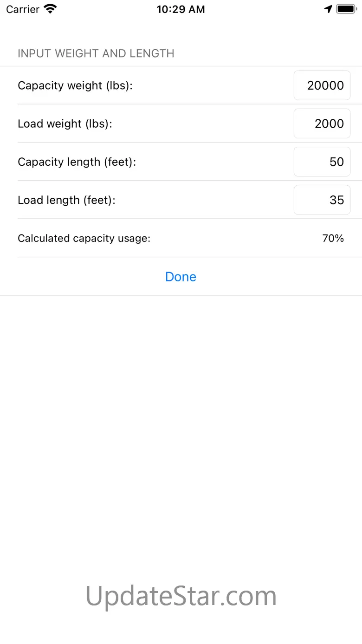
Task: Tap the Carrier label in status bar
Action: pyautogui.click(x=22, y=9)
